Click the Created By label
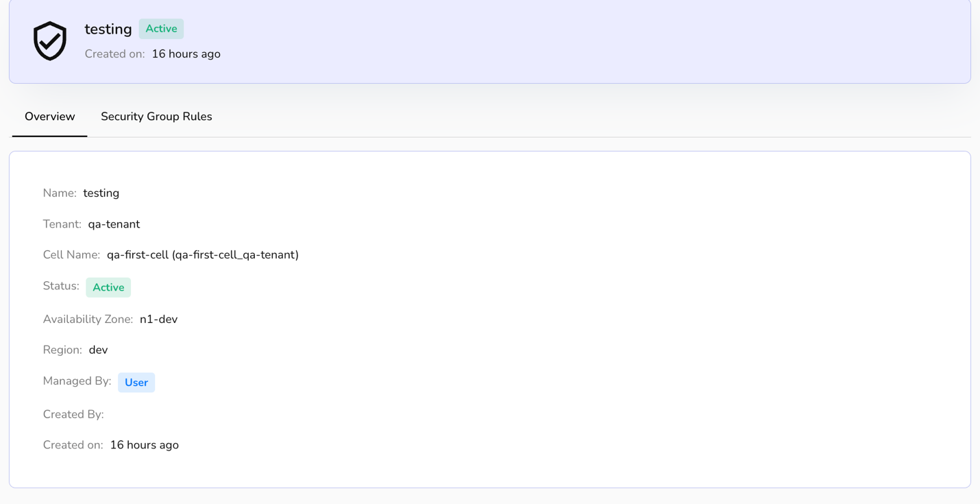Viewport: 980px width, 504px height. (x=73, y=414)
